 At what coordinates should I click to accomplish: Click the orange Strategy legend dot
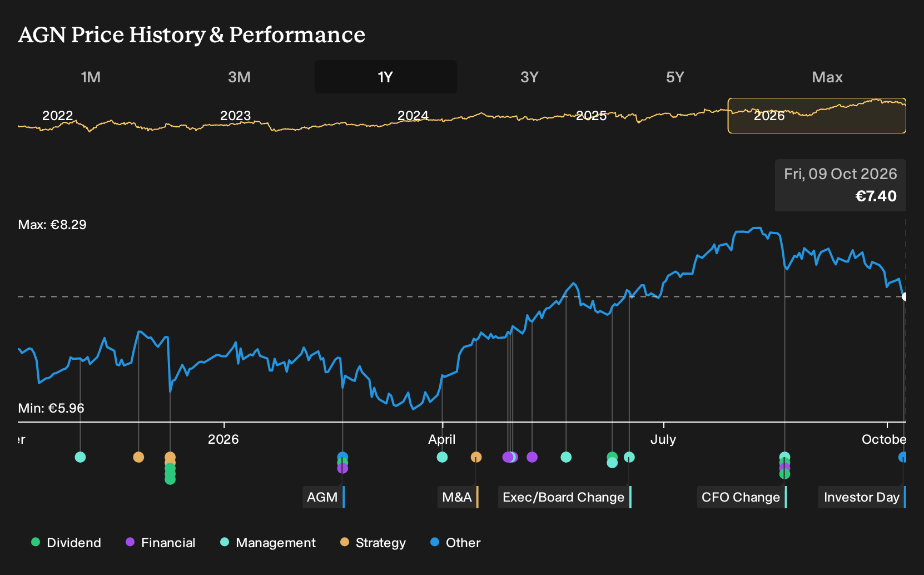345,542
